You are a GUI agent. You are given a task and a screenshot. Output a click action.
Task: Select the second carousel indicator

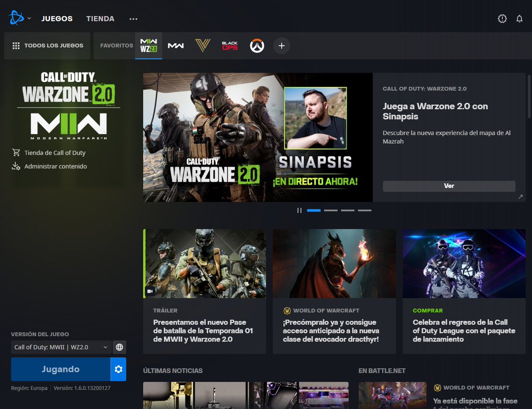331,210
